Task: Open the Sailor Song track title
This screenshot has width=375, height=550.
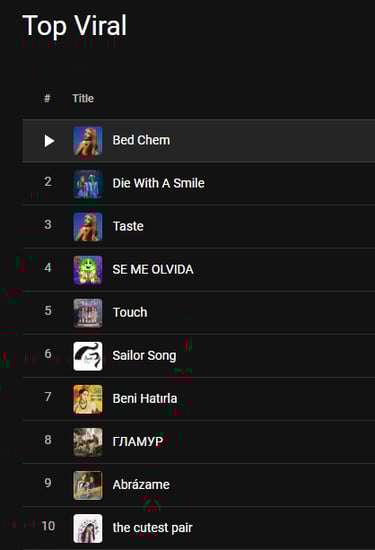Action: pyautogui.click(x=144, y=356)
